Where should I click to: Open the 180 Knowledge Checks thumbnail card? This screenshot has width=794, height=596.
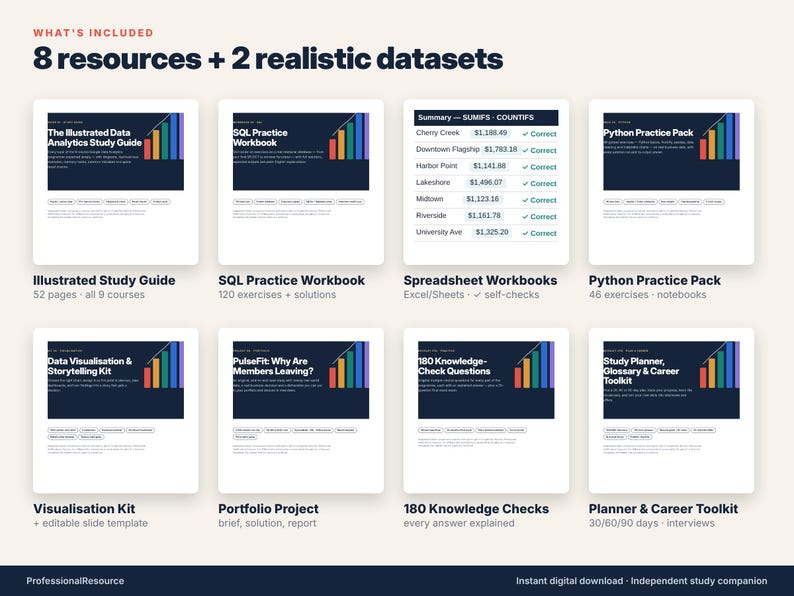(x=486, y=411)
